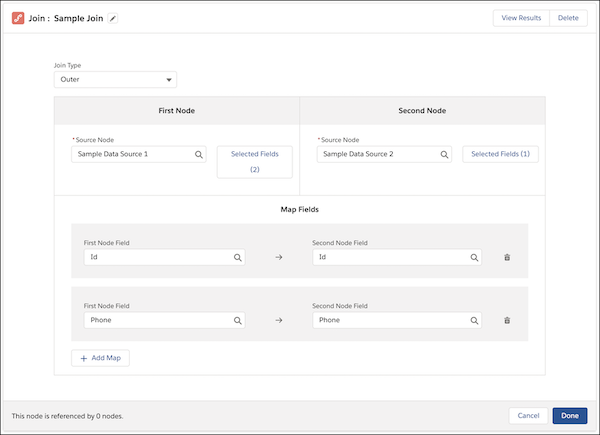Click the arrow between Id fields
600x435 pixels.
tap(279, 257)
